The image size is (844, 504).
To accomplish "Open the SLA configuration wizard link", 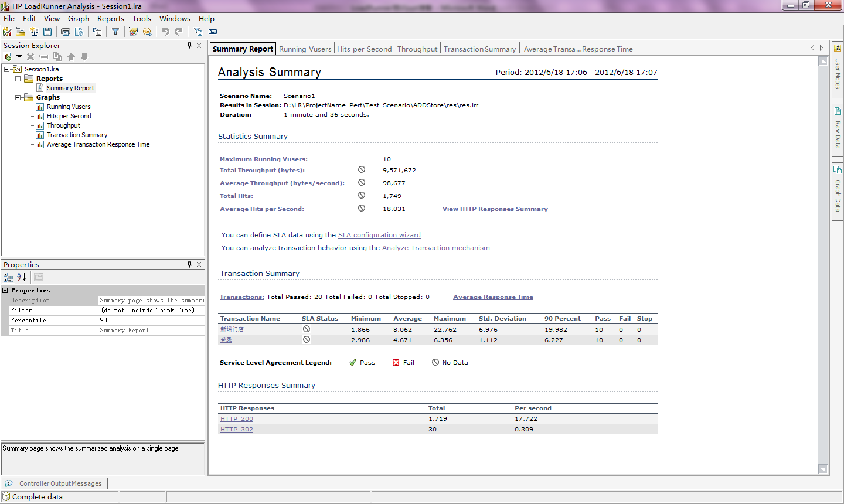I will click(379, 235).
